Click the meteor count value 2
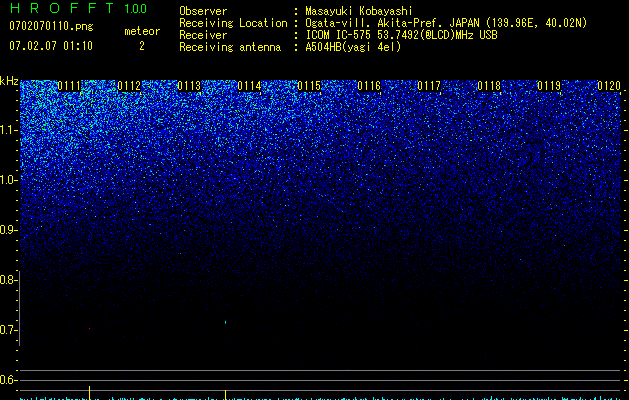 [142, 46]
